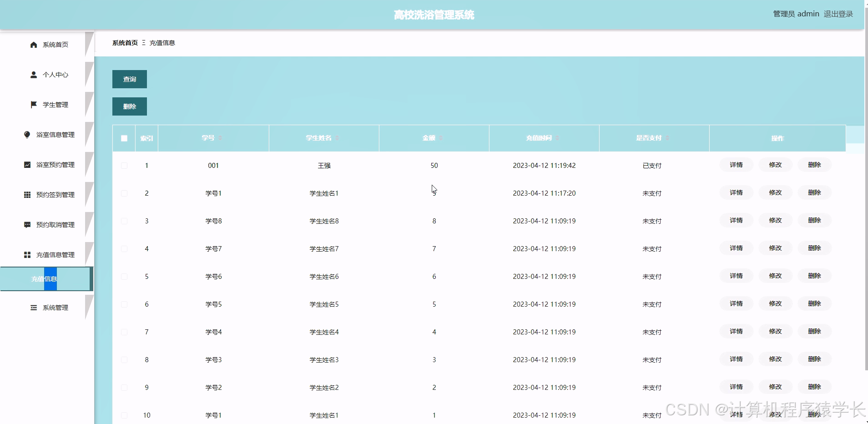Image resolution: width=868 pixels, height=424 pixels.
Task: Click the 2023-04-12 11:19:42 time cell
Action: pyautogui.click(x=544, y=166)
